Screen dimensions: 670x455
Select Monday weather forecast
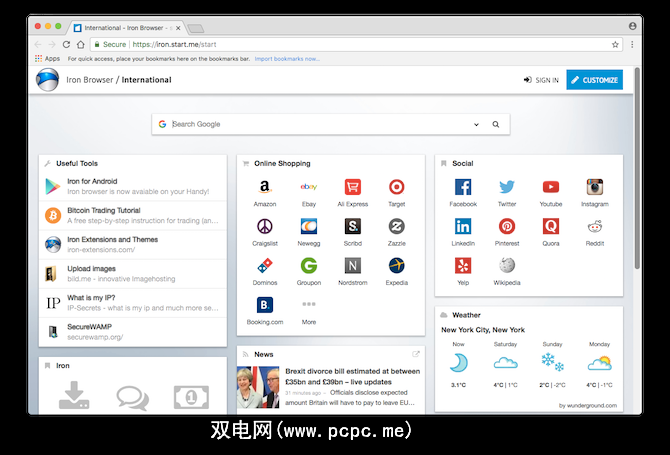[x=599, y=364]
